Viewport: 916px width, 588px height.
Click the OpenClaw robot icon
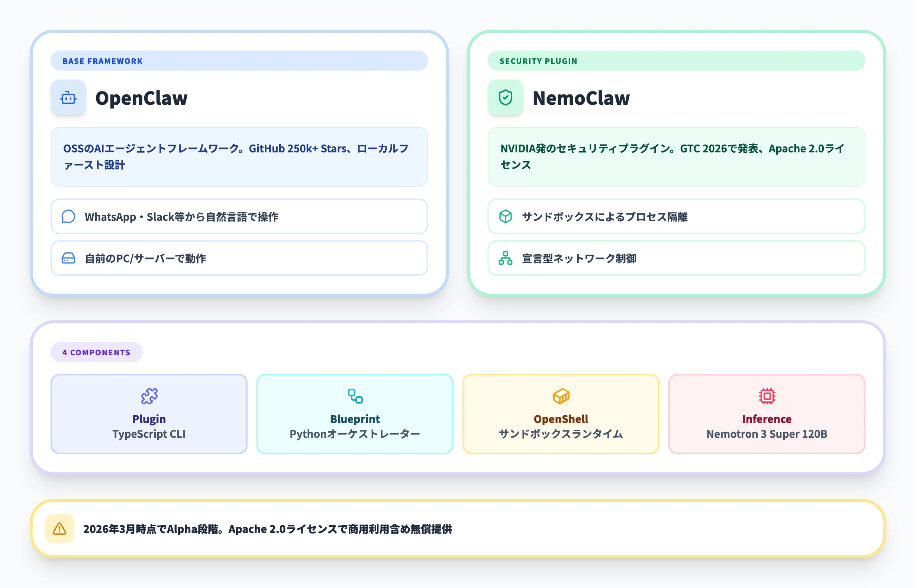[68, 98]
